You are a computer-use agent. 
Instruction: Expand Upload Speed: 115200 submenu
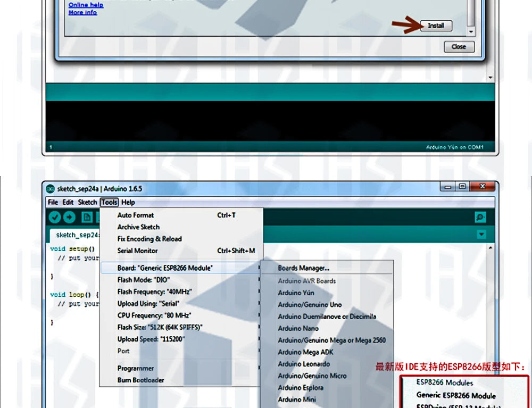[181, 339]
